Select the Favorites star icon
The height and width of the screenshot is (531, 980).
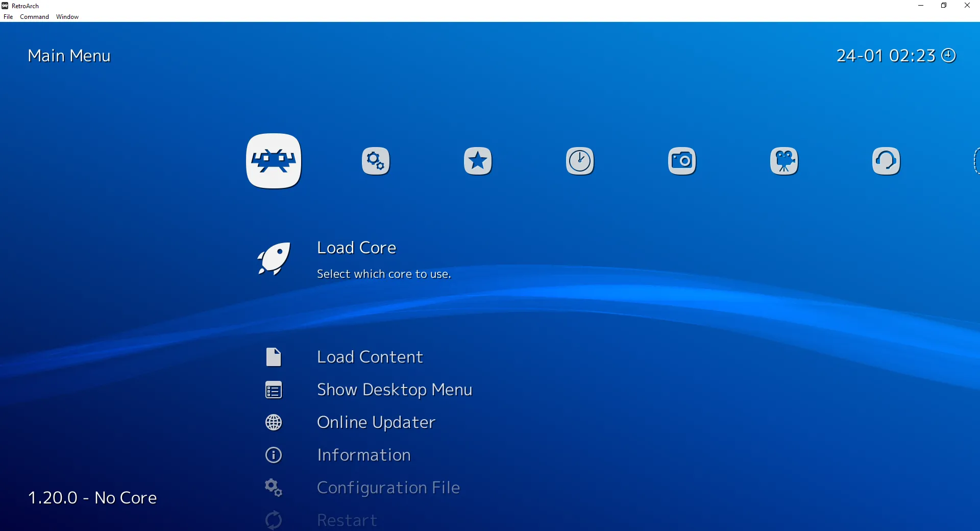point(478,161)
